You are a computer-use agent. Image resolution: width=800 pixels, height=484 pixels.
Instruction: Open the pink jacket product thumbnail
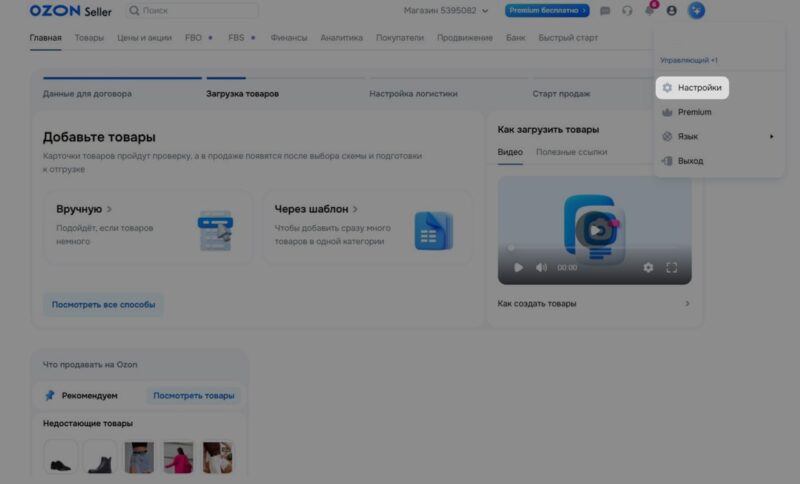click(179, 457)
